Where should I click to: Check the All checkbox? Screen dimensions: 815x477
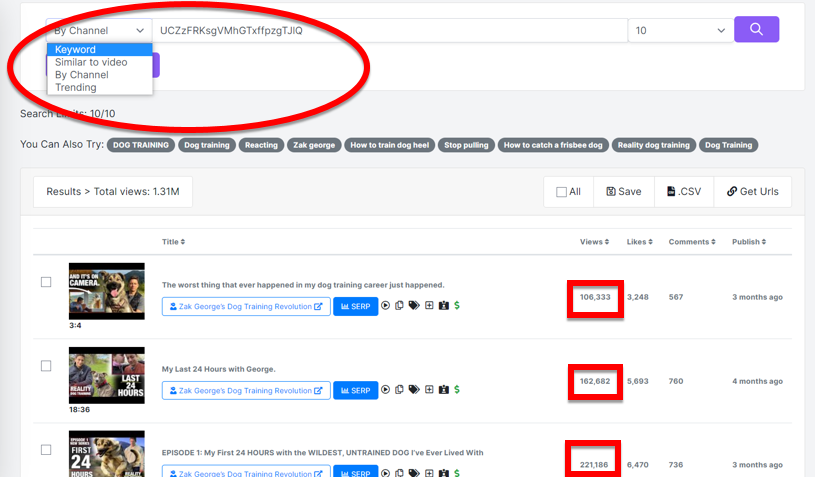[562, 192]
